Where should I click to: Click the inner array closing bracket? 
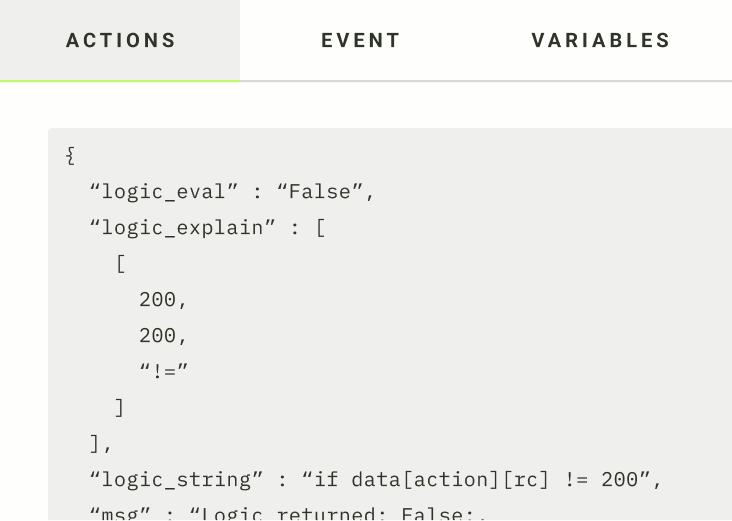(x=120, y=408)
